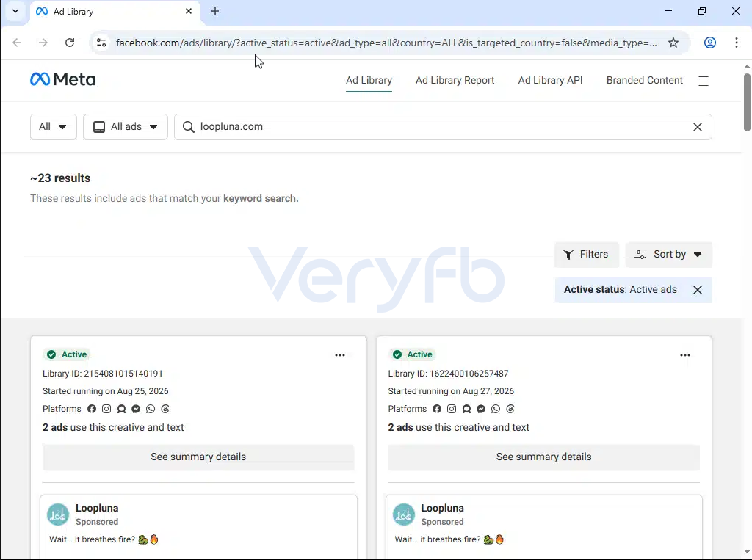The height and width of the screenshot is (560, 752).
Task: Click the Meta logo
Action: (63, 79)
